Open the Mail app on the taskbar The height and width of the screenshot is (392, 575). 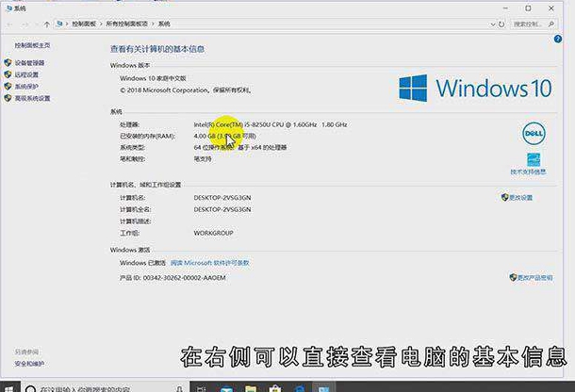point(226,388)
